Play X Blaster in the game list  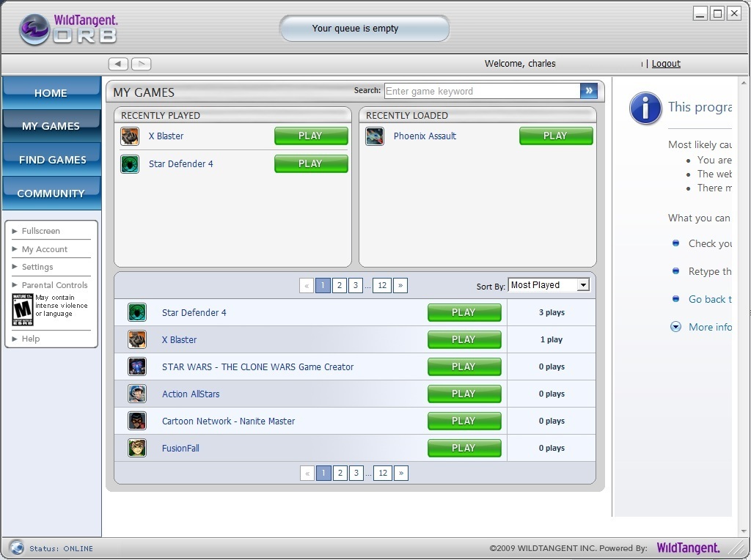(464, 340)
